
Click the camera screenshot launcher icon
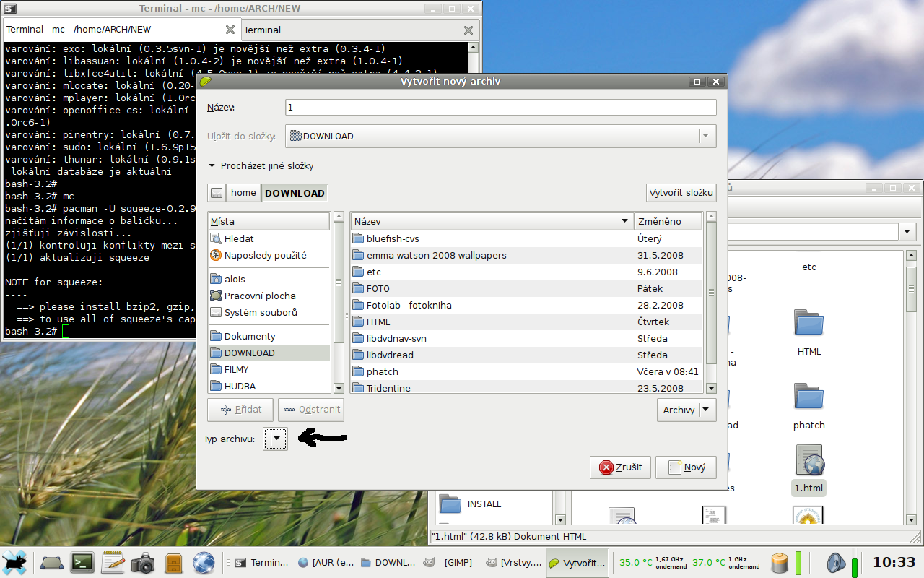pos(143,562)
